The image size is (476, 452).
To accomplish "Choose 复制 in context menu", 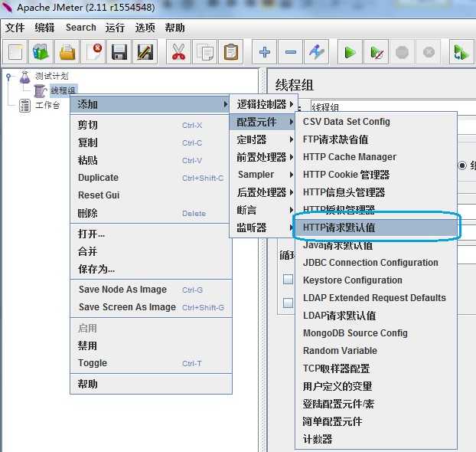I will tap(150, 142).
